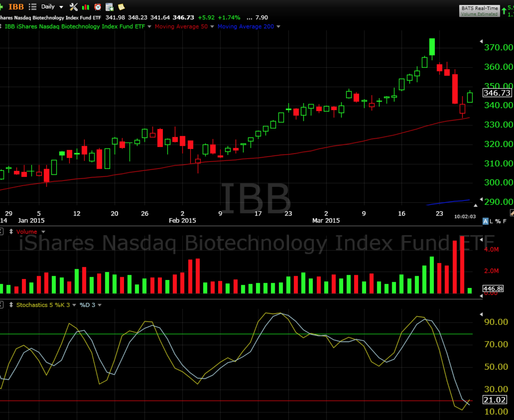Image resolution: width=514 pixels, height=420 pixels.
Task: Open the chart settings wrench icon
Action: (x=74, y=7)
